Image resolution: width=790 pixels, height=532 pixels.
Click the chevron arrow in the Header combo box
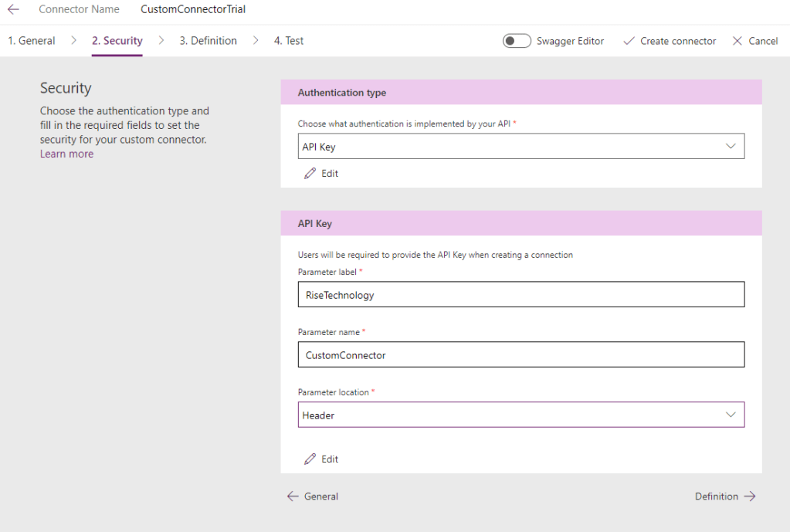point(731,415)
